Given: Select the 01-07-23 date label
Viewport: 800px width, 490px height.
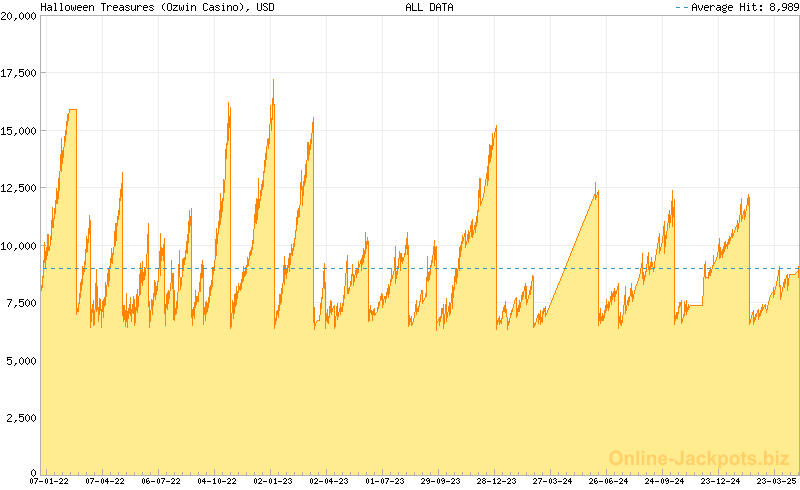Looking at the screenshot, I should (385, 481).
